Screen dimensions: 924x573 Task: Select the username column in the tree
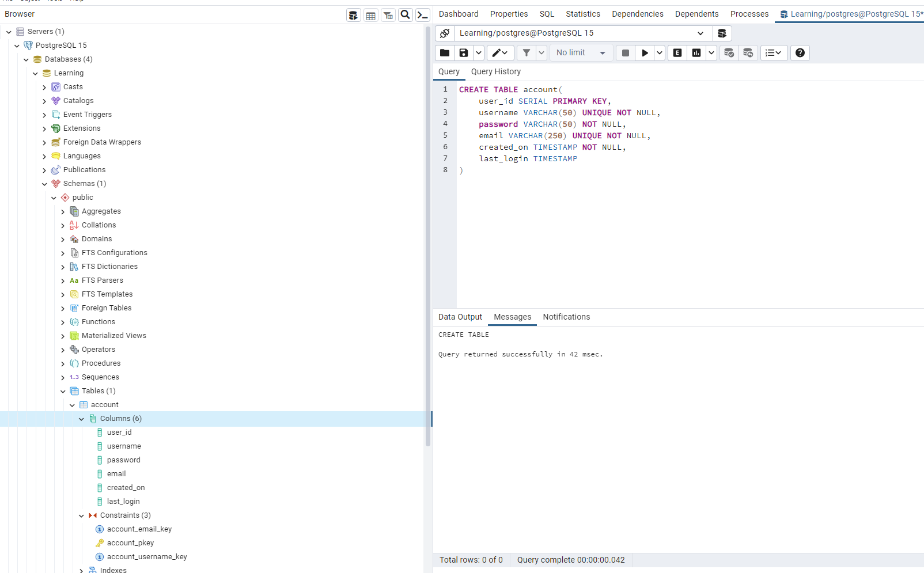(124, 446)
